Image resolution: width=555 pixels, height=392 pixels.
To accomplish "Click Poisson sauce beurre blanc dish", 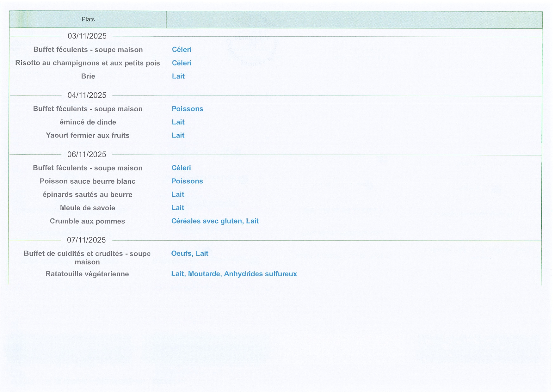I will (88, 181).
